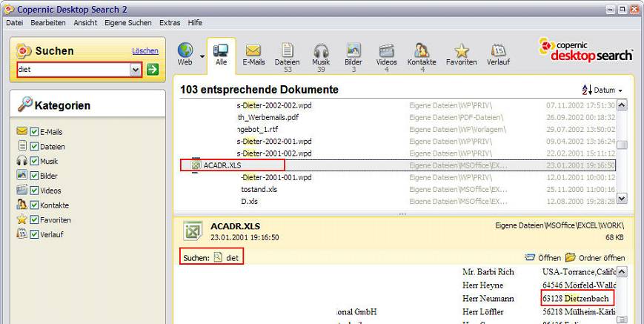The height and width of the screenshot is (324, 644).
Task: Click the Musik headphones icon in Kategorien
Action: pos(21,161)
